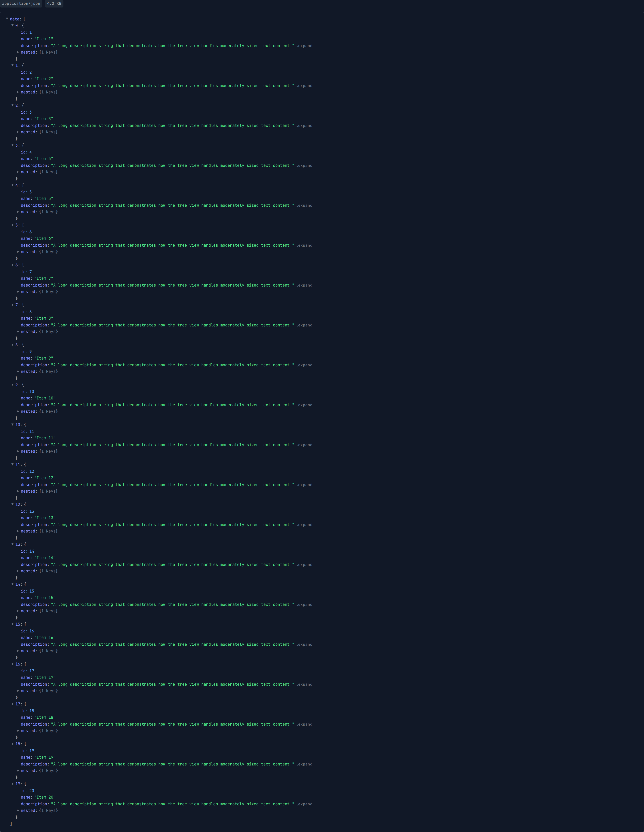Expand nested keys under Item 20

pos(18,810)
